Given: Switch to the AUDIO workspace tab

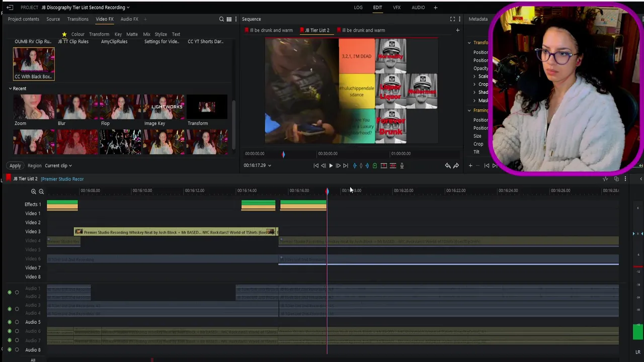Looking at the screenshot, I should tap(418, 8).
